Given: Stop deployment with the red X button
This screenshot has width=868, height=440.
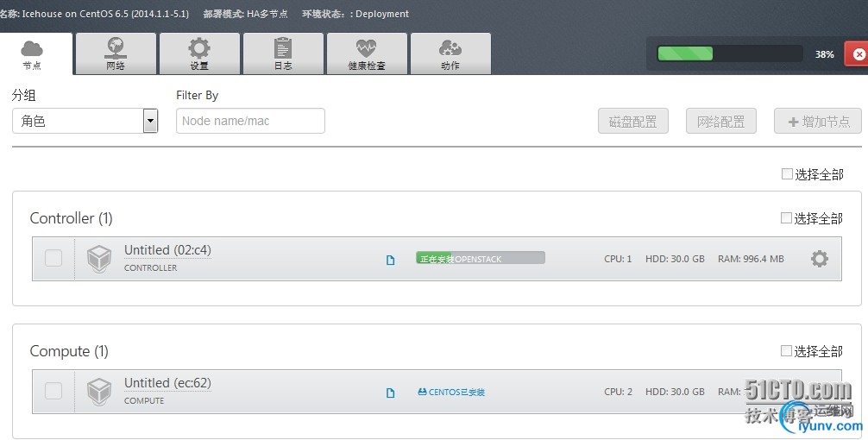Looking at the screenshot, I should (x=857, y=54).
